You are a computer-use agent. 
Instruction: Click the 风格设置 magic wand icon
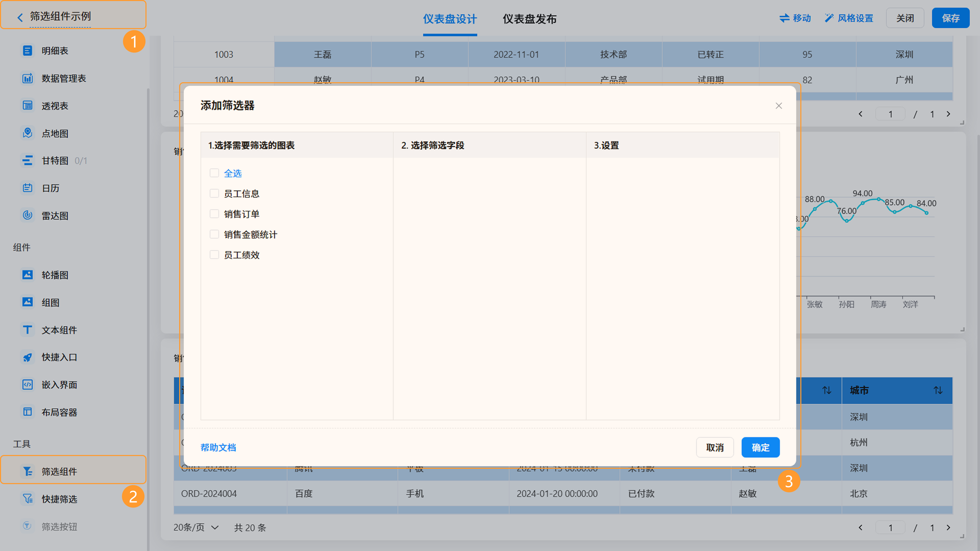(829, 18)
